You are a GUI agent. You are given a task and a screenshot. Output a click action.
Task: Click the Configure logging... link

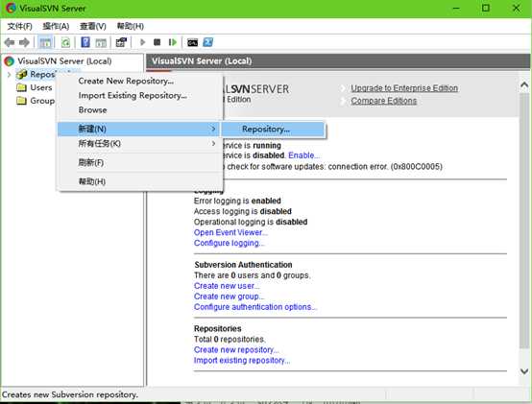click(229, 243)
